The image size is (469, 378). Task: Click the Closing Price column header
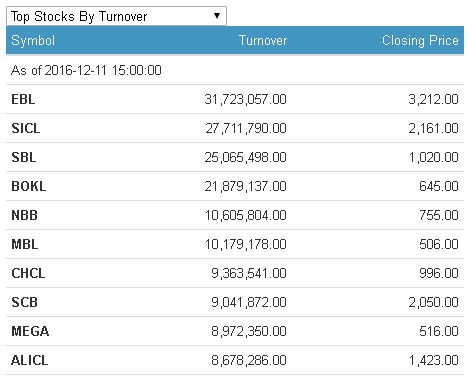pyautogui.click(x=420, y=41)
